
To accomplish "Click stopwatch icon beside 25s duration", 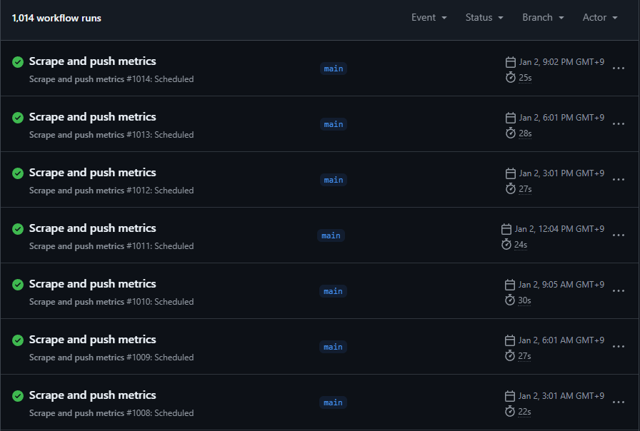I will coord(510,77).
